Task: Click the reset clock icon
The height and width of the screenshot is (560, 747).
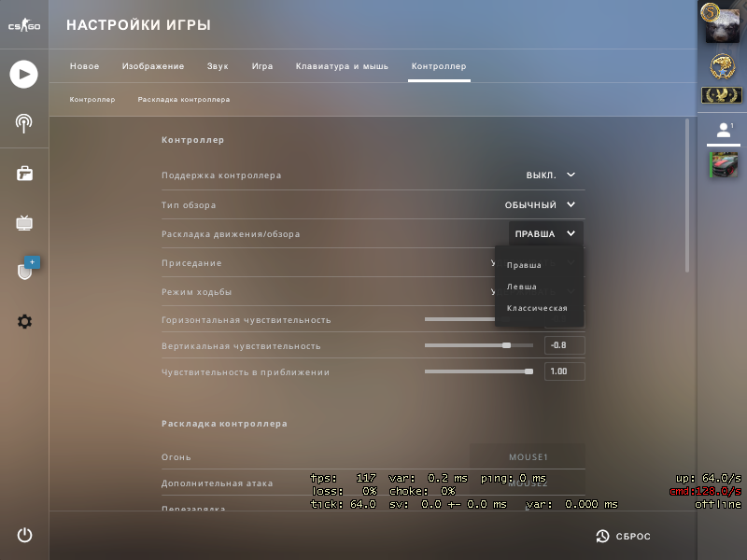Action: [602, 536]
